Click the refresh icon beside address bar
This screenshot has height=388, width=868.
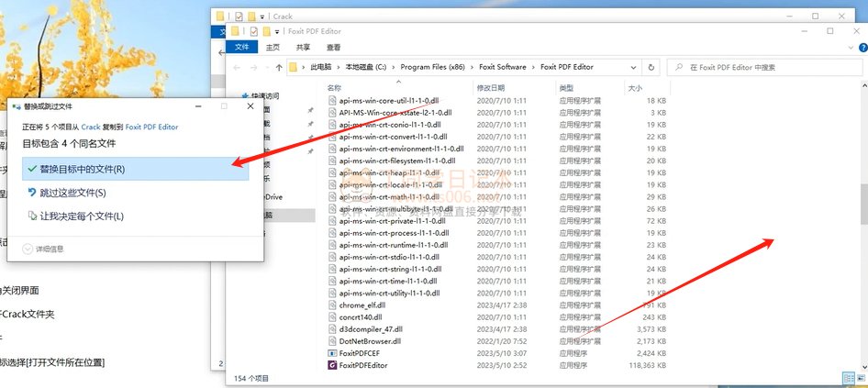click(651, 68)
